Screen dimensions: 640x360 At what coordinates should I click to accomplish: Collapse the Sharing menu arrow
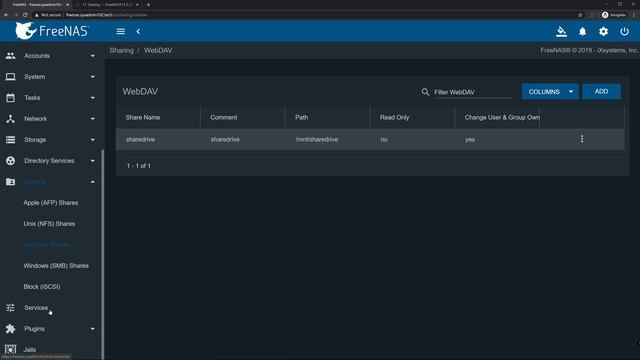(93, 182)
